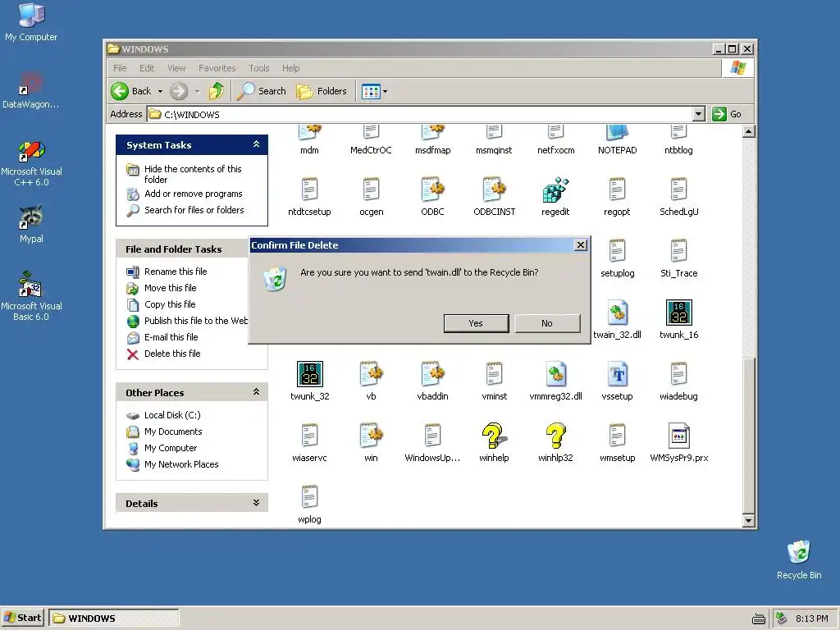Screen dimensions: 840x630
Task: Select the twunk_32 file
Action: (x=309, y=374)
